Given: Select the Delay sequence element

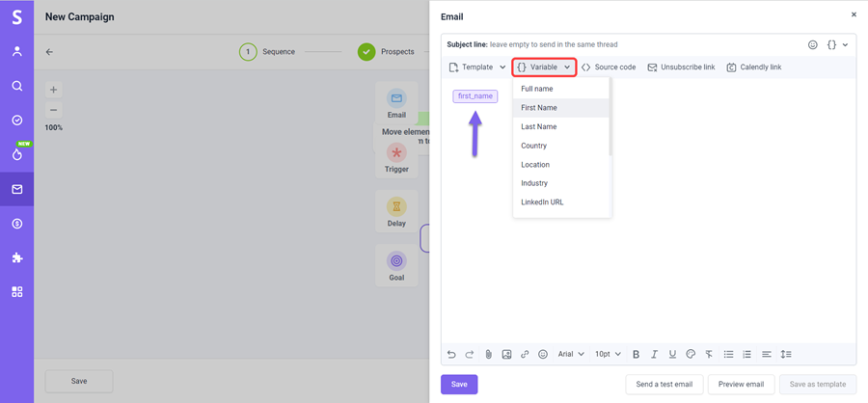Looking at the screenshot, I should point(396,211).
